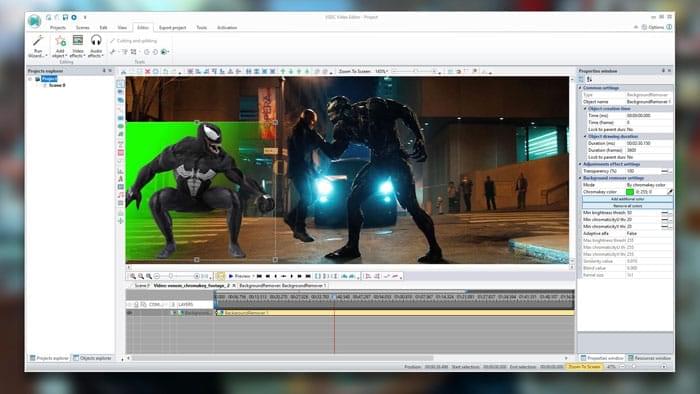Viewport: 700px width, 394px height.
Task: Click the sort properties icon in Properties window
Action: (589, 79)
